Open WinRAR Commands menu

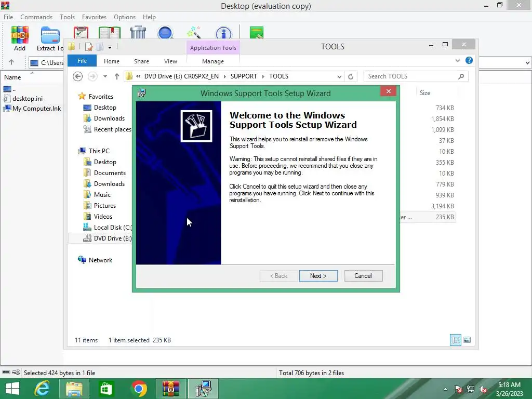(36, 17)
